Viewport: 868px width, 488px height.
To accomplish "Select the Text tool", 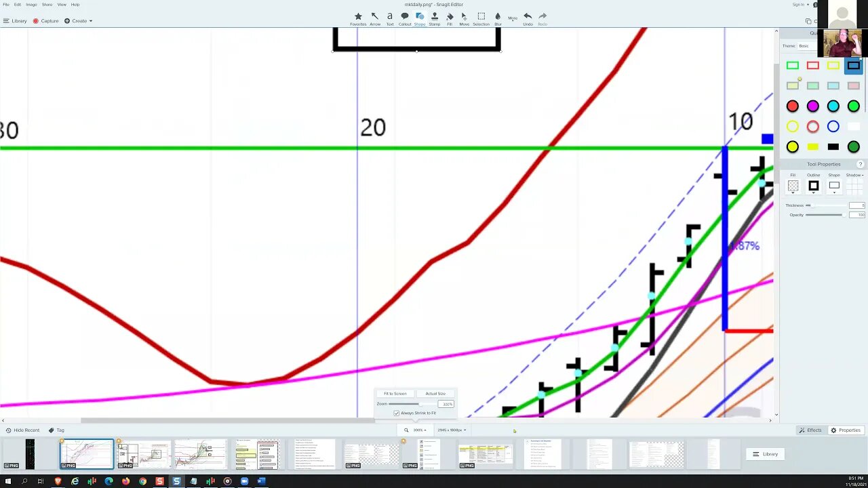I will pyautogui.click(x=390, y=19).
